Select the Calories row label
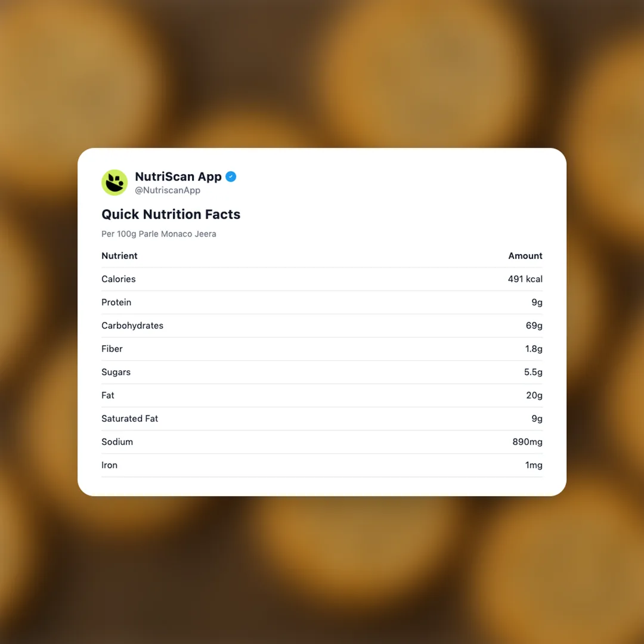This screenshot has width=644, height=644. pyautogui.click(x=119, y=279)
